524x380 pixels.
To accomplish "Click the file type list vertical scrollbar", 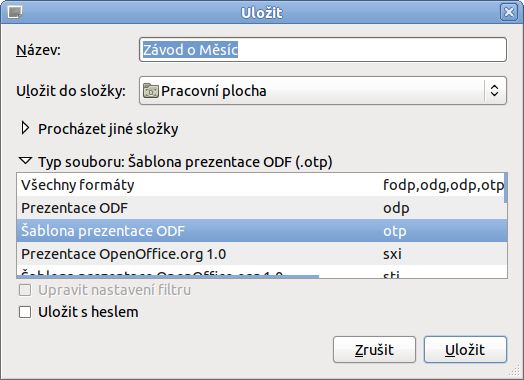I will tap(506, 188).
